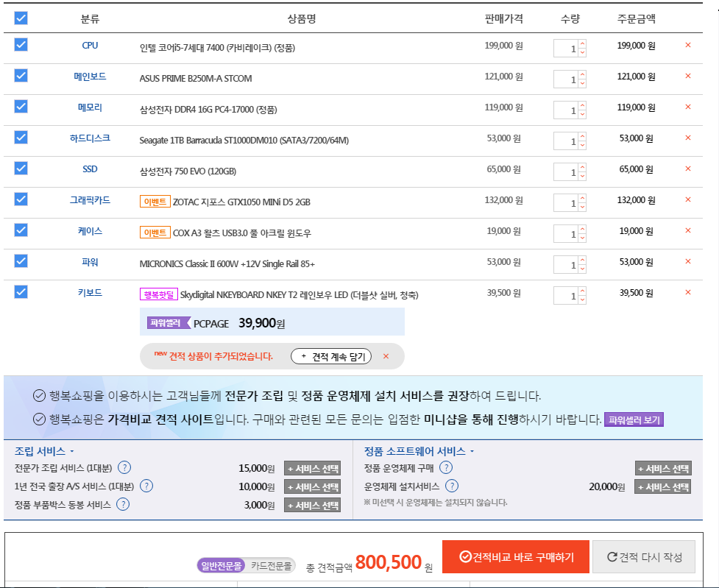Uncheck the 키보드 item checkbox

pyautogui.click(x=21, y=291)
